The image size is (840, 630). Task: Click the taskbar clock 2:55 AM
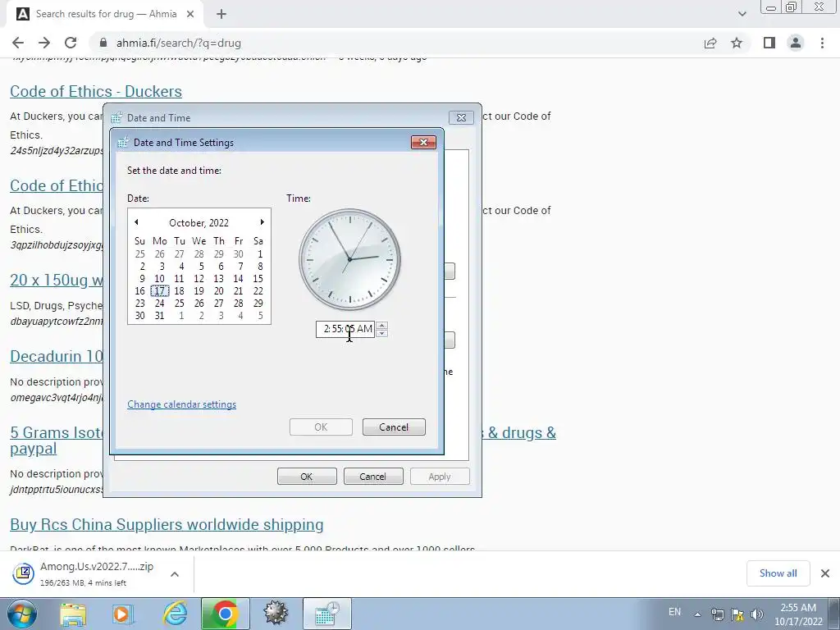click(x=798, y=614)
